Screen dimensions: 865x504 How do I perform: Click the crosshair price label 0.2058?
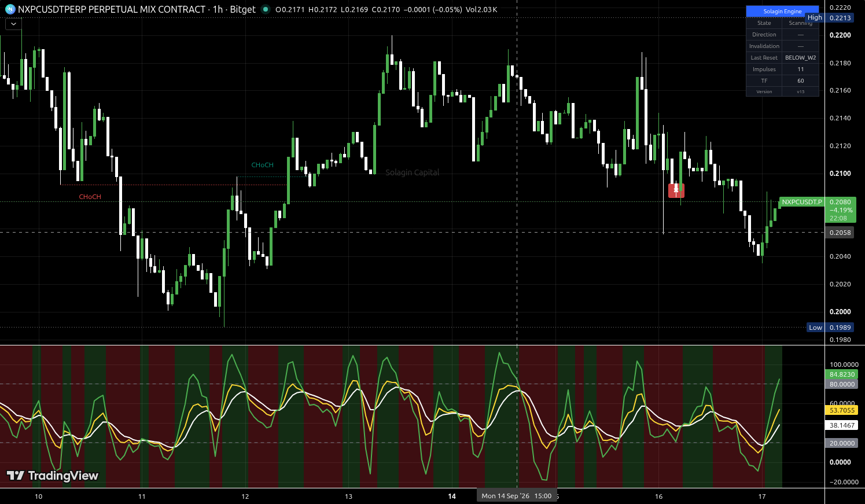pyautogui.click(x=840, y=233)
